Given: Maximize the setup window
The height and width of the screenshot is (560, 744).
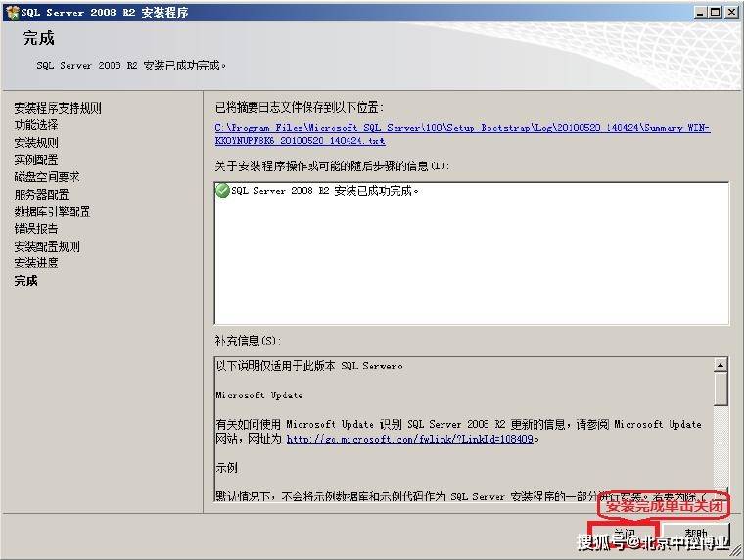Looking at the screenshot, I should click(716, 13).
